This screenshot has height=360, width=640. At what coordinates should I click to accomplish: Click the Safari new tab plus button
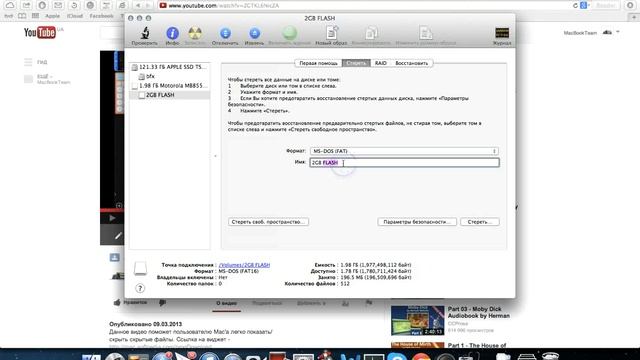pos(634,17)
